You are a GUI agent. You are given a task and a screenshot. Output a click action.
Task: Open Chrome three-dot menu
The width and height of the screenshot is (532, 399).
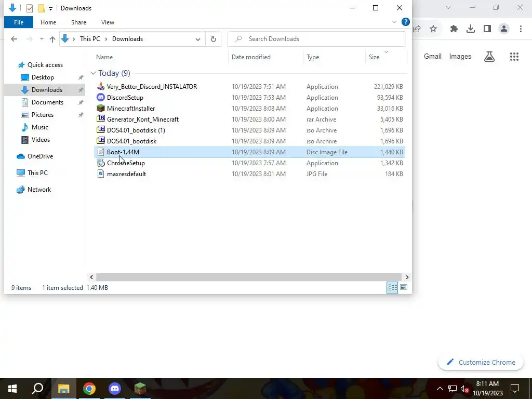click(x=521, y=29)
